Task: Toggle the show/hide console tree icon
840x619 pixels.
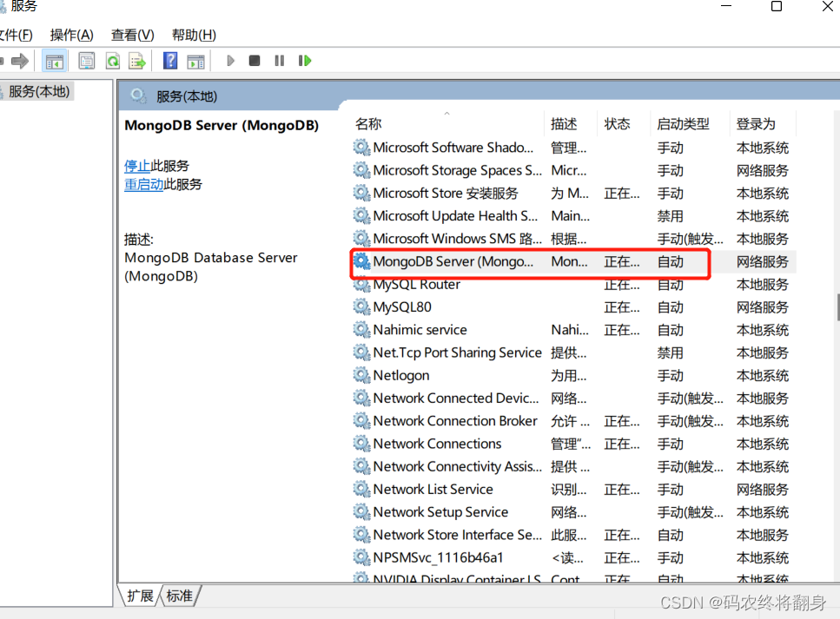Action: [54, 61]
